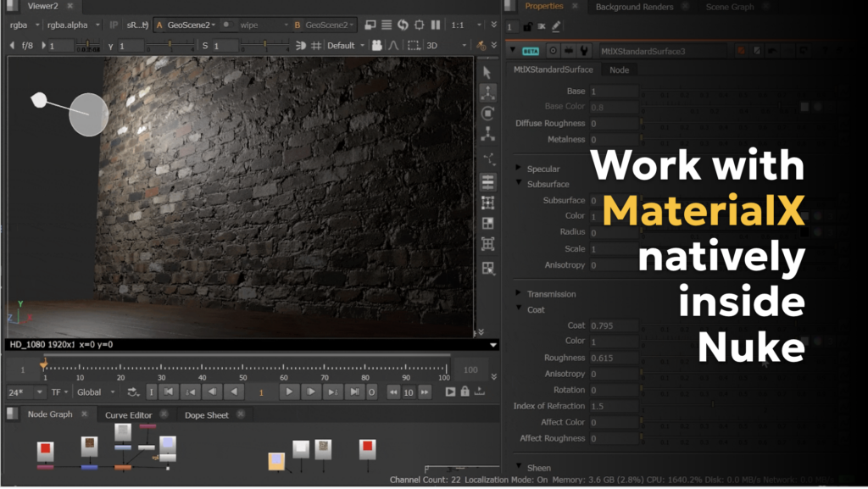The height and width of the screenshot is (489, 868).
Task: Expand the Transmission section
Action: (519, 294)
